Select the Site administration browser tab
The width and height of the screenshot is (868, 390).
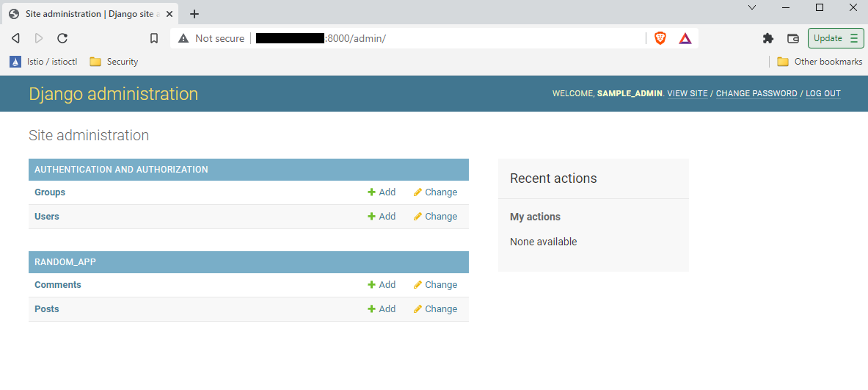point(90,14)
